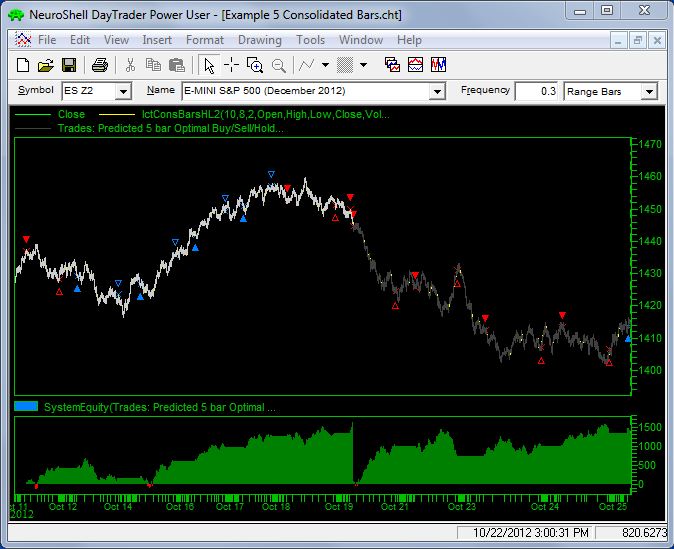The image size is (674, 549).
Task: Click the NeuroShell turtle application icon
Action: coord(16,15)
